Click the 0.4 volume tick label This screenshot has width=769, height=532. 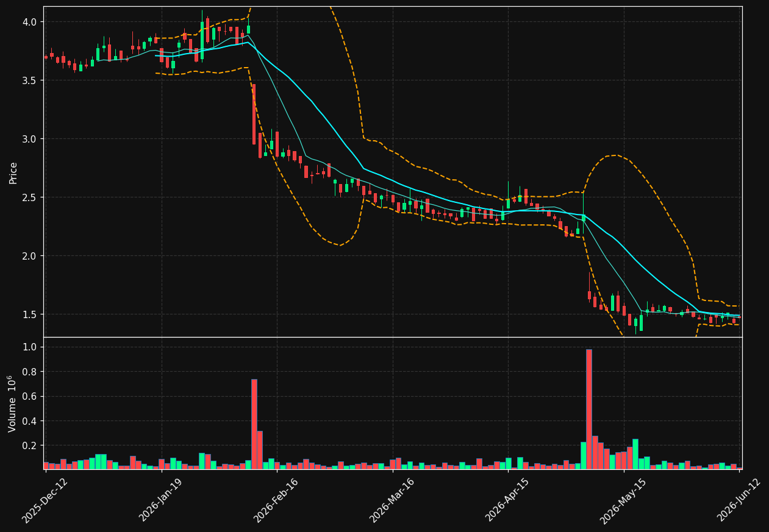[30, 421]
